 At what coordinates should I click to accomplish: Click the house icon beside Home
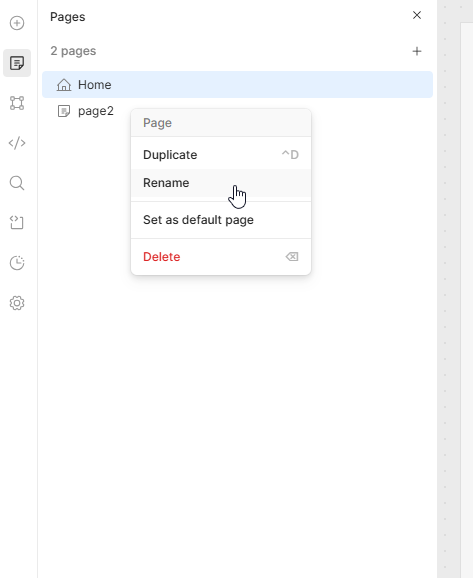[64, 84]
